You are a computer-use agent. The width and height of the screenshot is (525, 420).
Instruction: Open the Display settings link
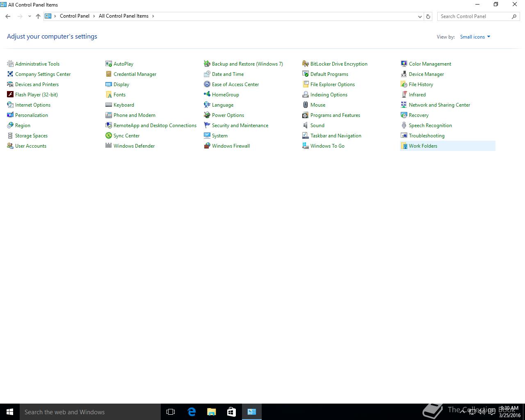point(121,84)
